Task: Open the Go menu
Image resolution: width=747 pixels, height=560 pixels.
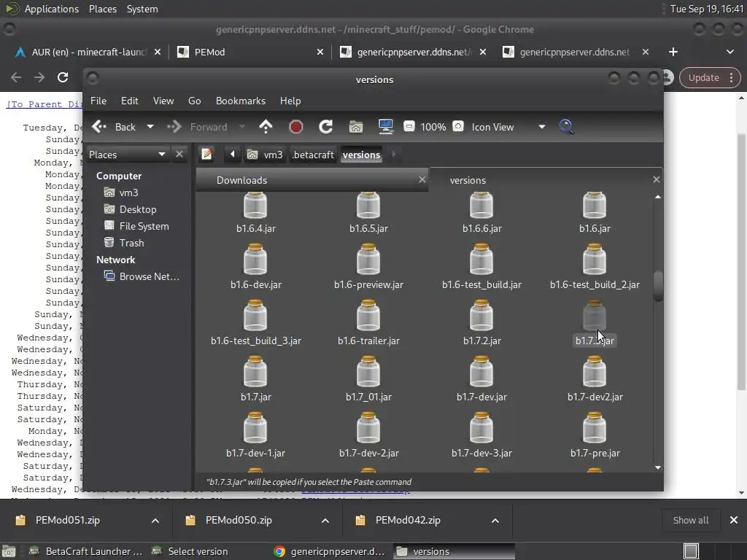Action: coord(194,101)
